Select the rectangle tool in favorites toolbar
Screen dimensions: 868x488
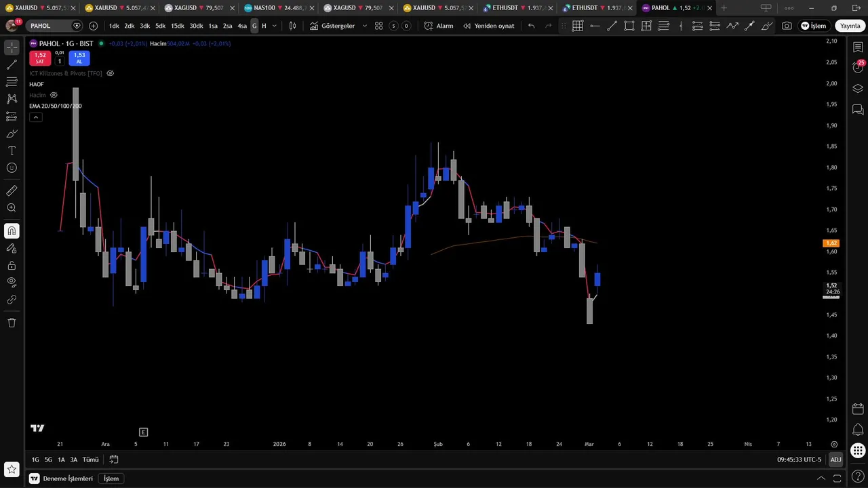pos(629,26)
